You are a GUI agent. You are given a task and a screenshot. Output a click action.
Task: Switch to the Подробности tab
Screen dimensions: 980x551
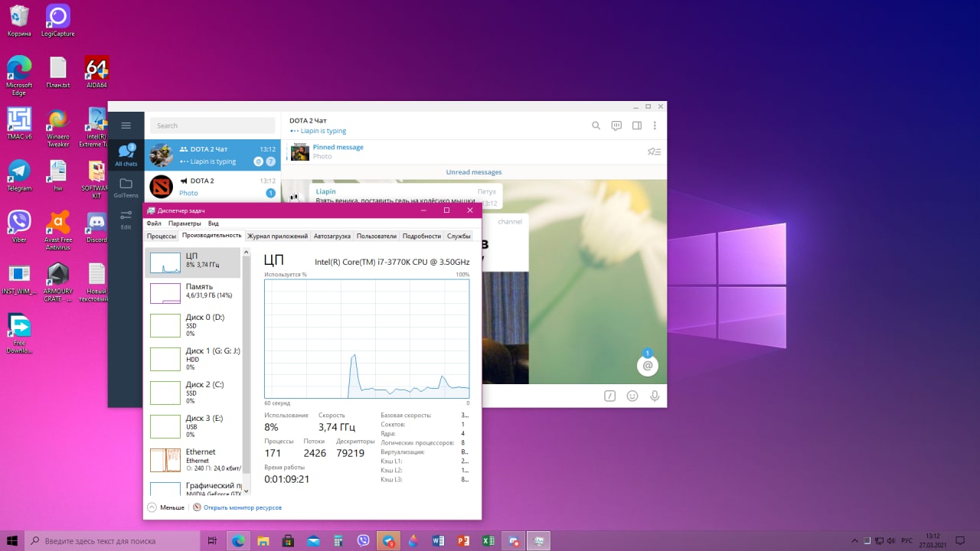click(x=422, y=236)
